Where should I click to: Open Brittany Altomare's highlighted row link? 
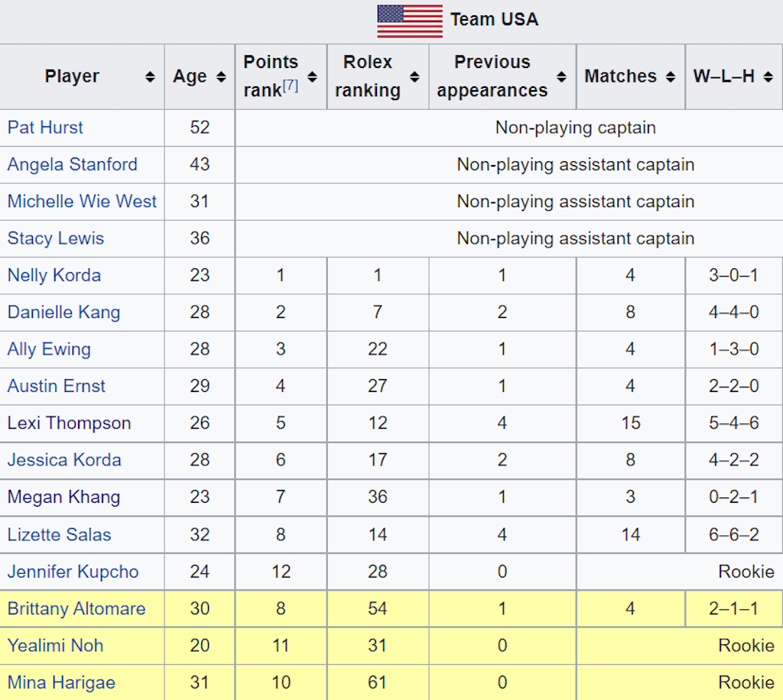[76, 609]
